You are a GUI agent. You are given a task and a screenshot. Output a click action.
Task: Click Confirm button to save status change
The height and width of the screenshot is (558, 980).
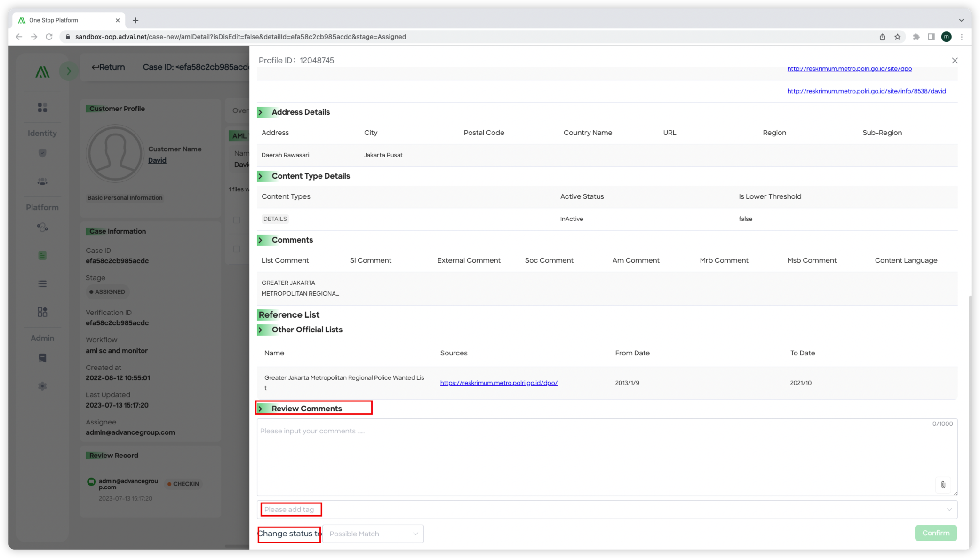[936, 533]
